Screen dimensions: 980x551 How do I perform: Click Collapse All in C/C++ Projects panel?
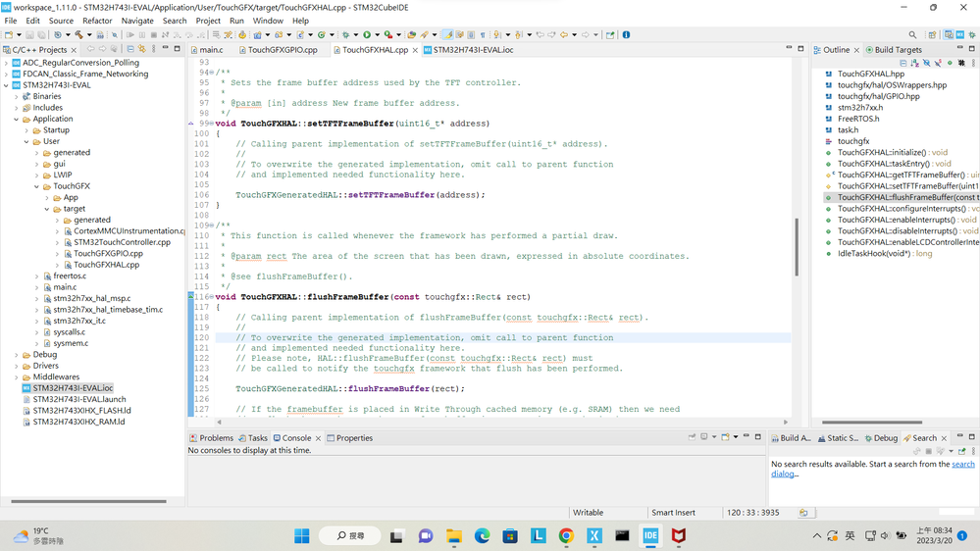(x=130, y=49)
